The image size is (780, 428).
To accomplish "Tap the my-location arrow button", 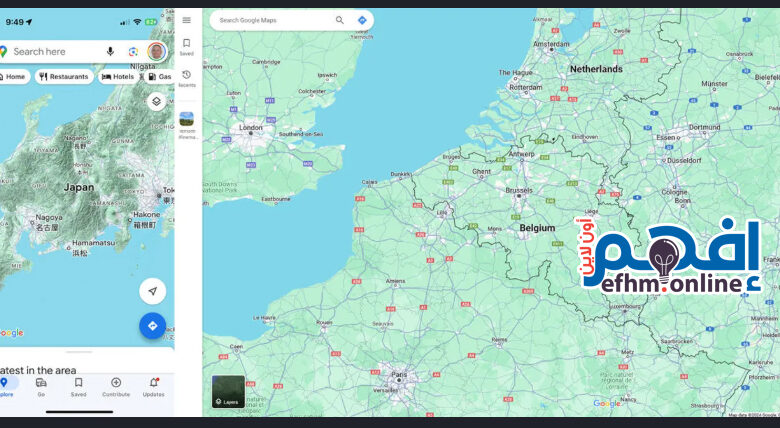I will pyautogui.click(x=153, y=291).
